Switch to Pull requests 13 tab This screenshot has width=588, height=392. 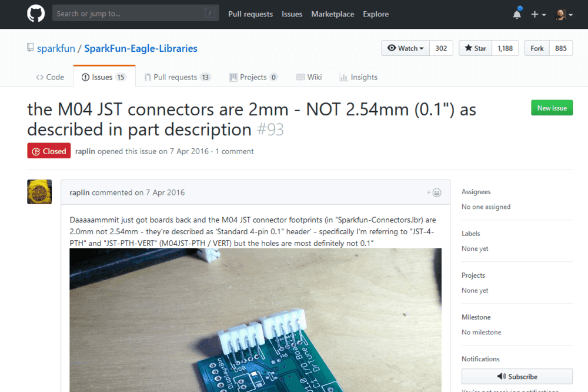[178, 77]
